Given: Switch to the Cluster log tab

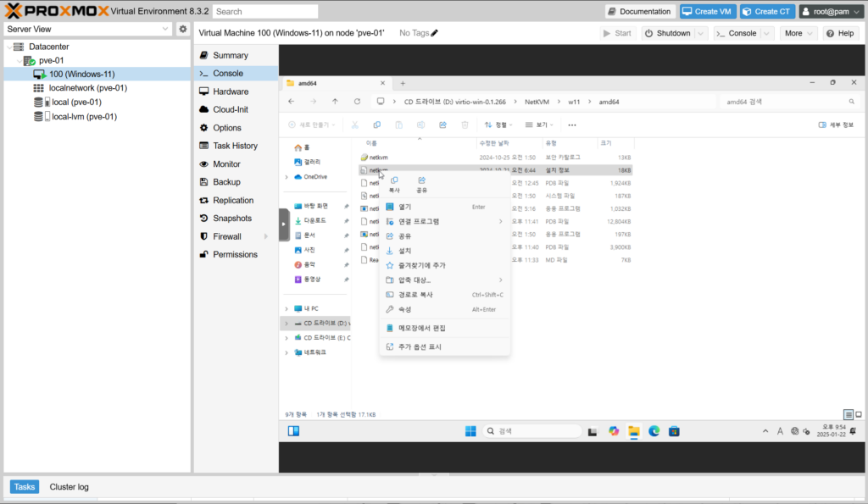Looking at the screenshot, I should click(x=69, y=487).
